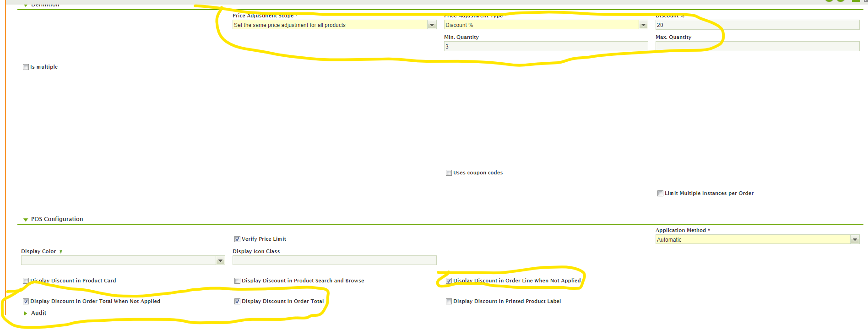Toggle Display Discount in Order Total When Not Applied
The height and width of the screenshot is (330, 868).
tap(26, 302)
